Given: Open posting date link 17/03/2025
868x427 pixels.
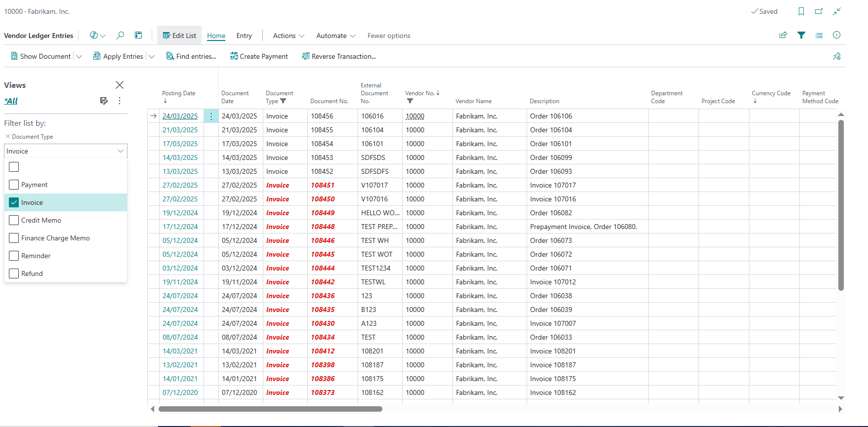Looking at the screenshot, I should 180,144.
